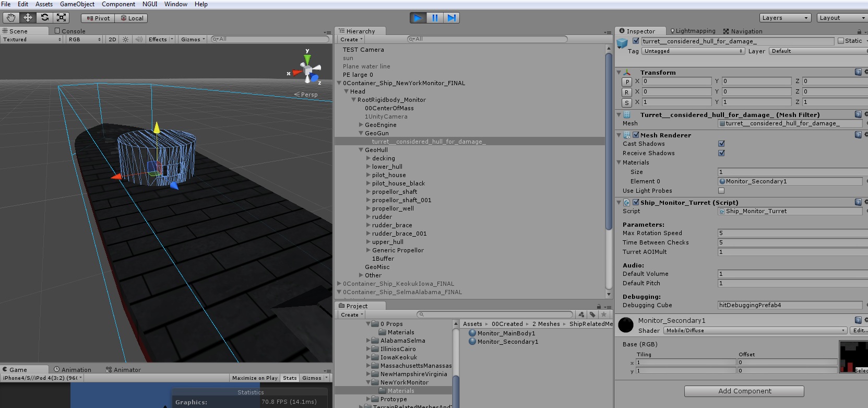Switch to the Lightmapping tab
868x408 pixels.
693,31
